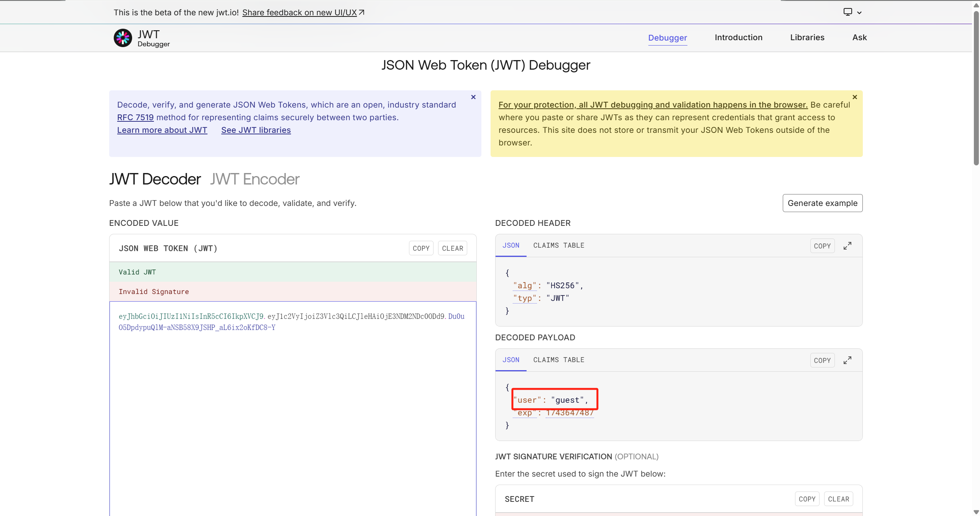Open the Libraries nav item
This screenshot has width=980, height=516.
pyautogui.click(x=807, y=38)
